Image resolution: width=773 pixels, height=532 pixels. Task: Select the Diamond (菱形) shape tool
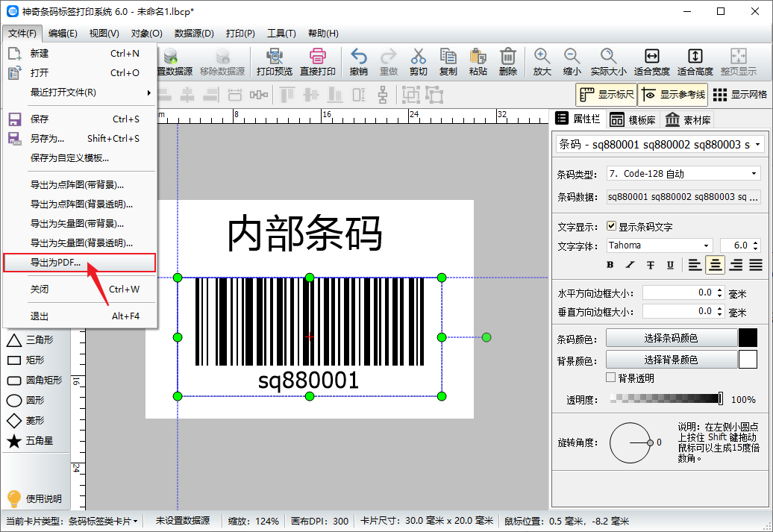tap(25, 421)
